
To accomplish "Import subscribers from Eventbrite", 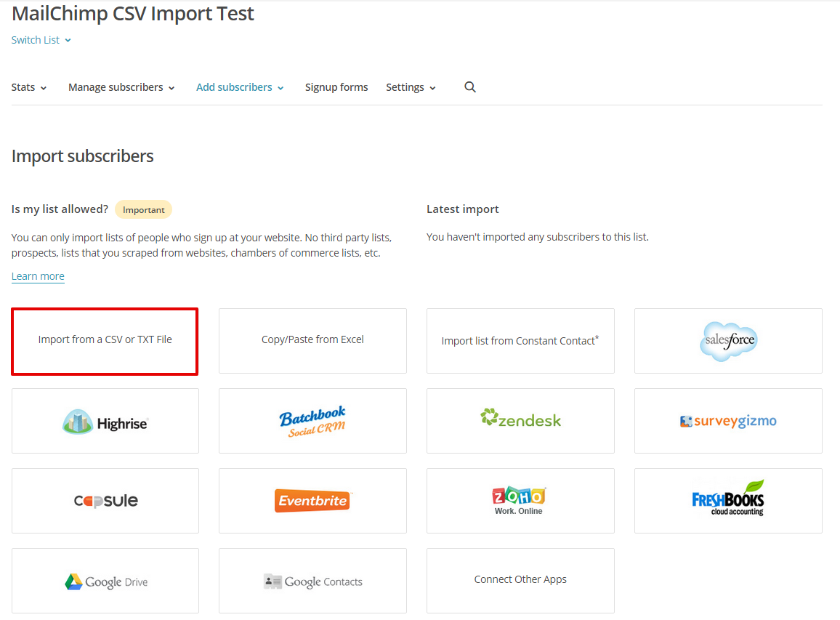I will point(312,501).
